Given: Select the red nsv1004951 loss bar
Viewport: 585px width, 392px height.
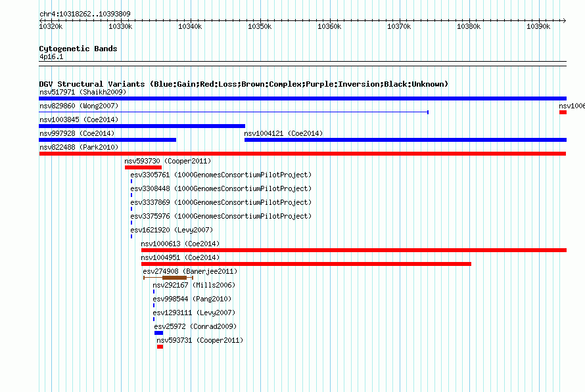Looking at the screenshot, I should pos(306,264).
